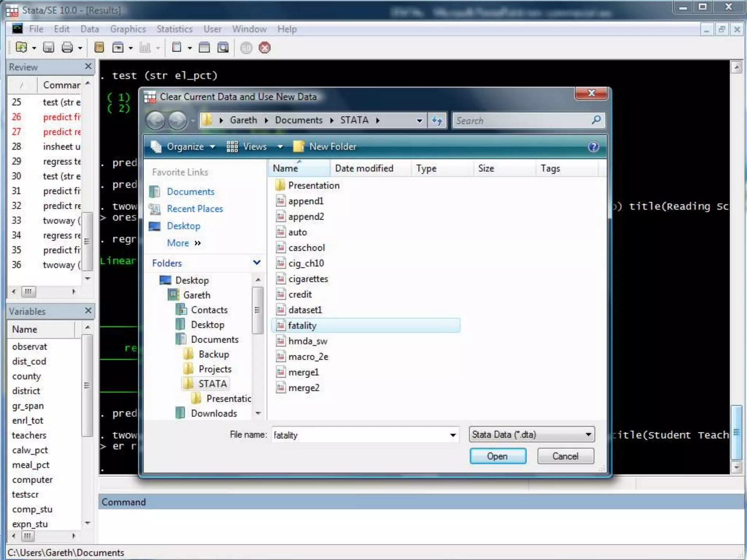Click the Print results toolbar icon
The image size is (747, 560).
click(x=67, y=48)
